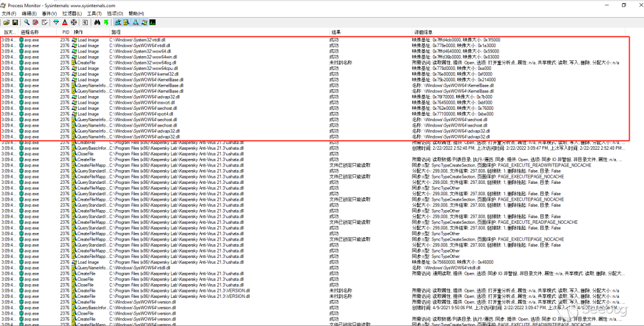Click the 操作 column header
Screen dimensions: 644x326
coord(90,32)
